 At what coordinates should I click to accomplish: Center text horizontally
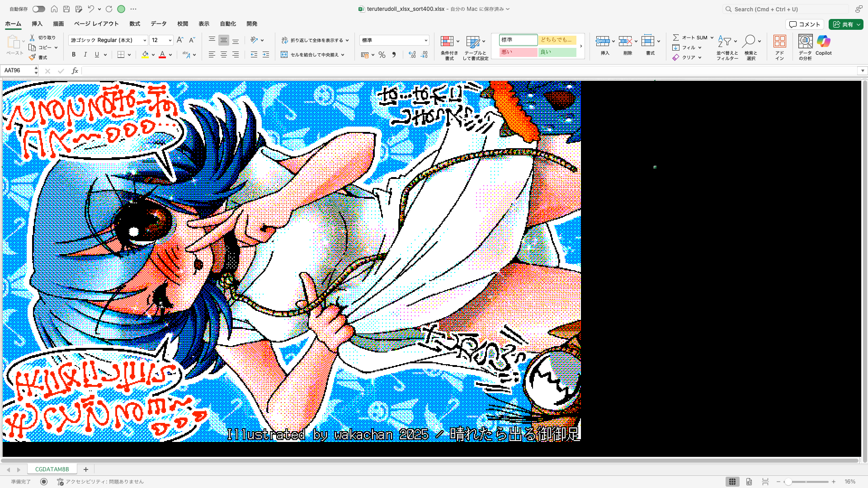tap(223, 55)
